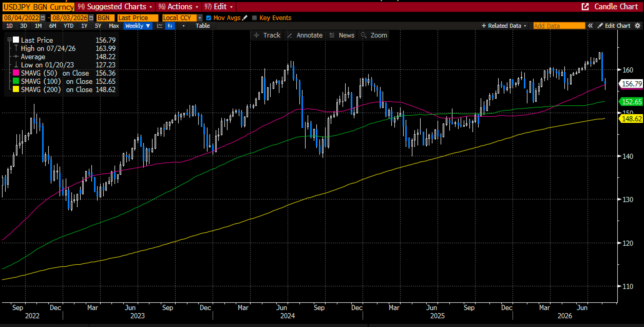This screenshot has width=644, height=327.
Task: Open the end date calendar picker
Action: click(x=91, y=18)
